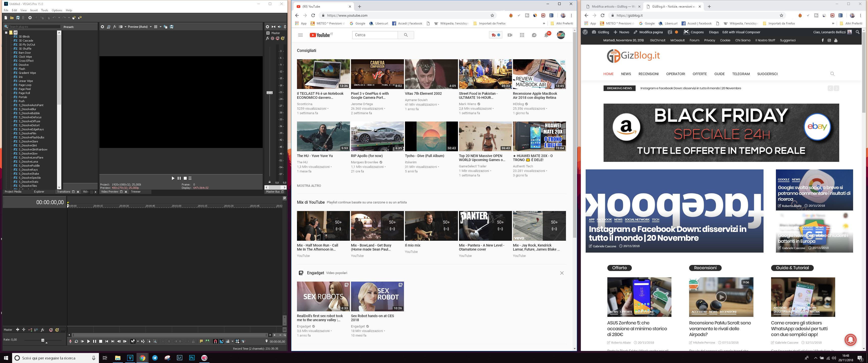This screenshot has height=363, width=868.
Task: Copy snapshot to clipboard in preview toolbar
Action: 166,27
